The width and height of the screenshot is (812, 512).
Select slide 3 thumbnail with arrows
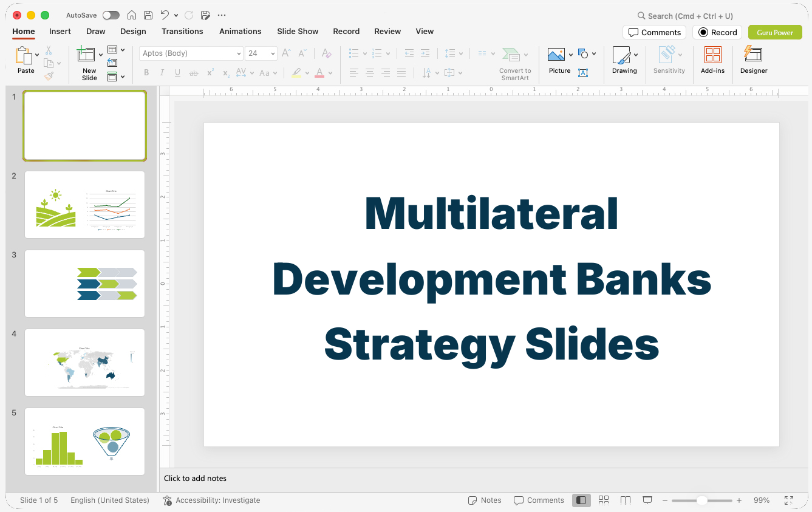tap(84, 284)
